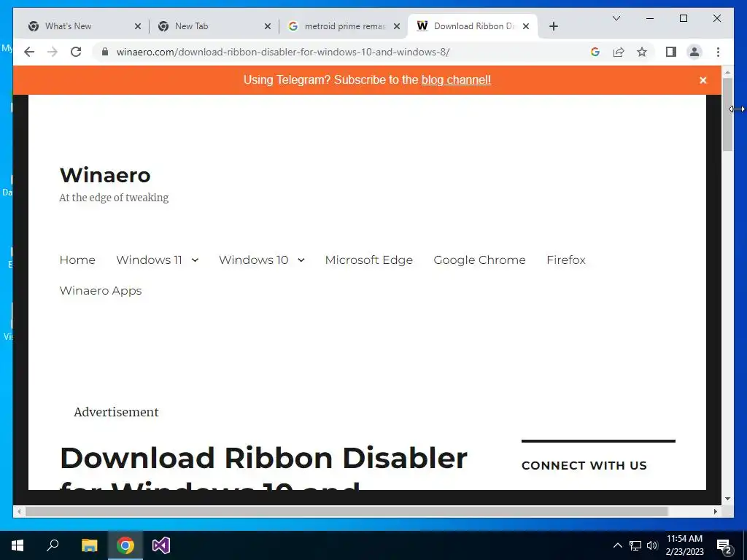This screenshot has height=560, width=747.
Task: Open taskbar search magnifier
Action: tap(53, 545)
